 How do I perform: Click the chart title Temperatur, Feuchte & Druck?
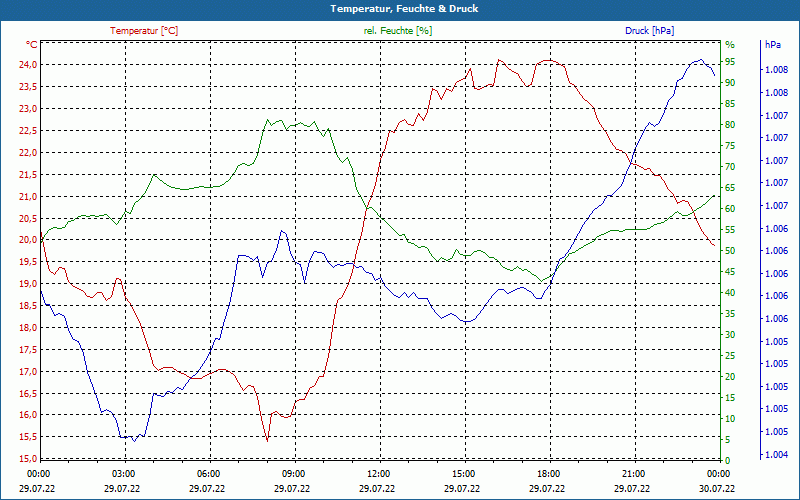pos(404,9)
